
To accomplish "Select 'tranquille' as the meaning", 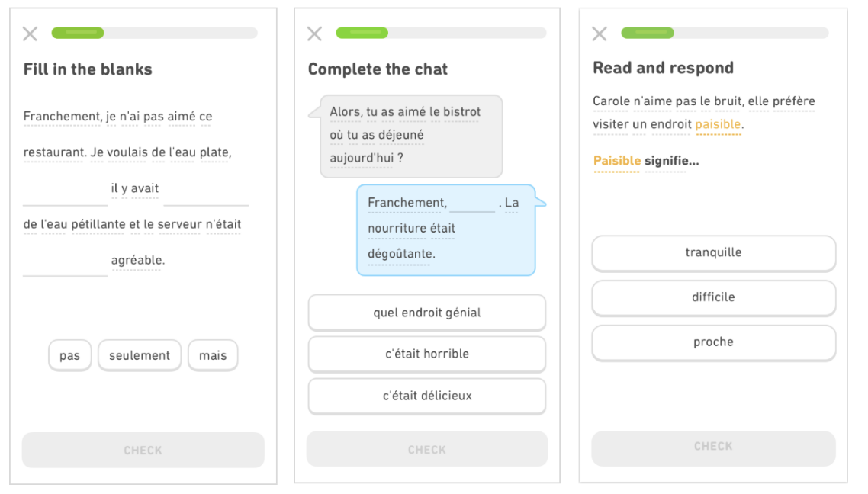I will 713,252.
